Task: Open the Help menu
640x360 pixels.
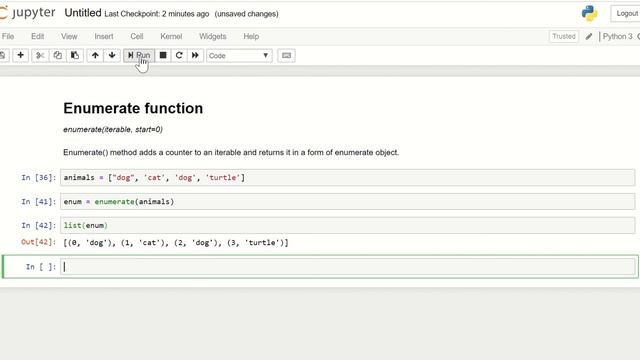Action: coord(251,36)
